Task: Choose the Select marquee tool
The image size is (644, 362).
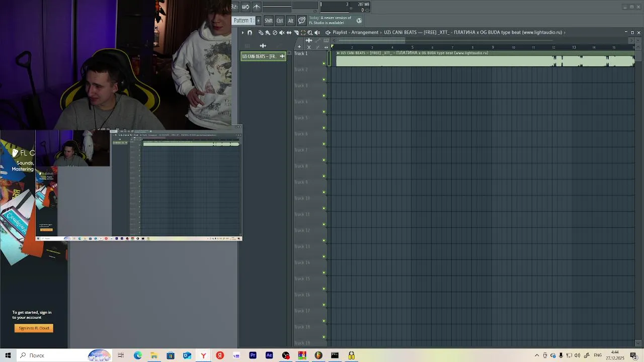Action: pyautogui.click(x=303, y=33)
